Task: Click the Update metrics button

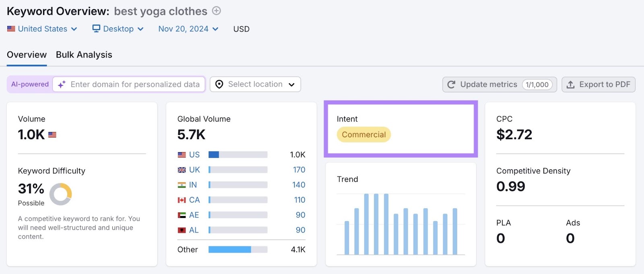Action: pyautogui.click(x=500, y=84)
